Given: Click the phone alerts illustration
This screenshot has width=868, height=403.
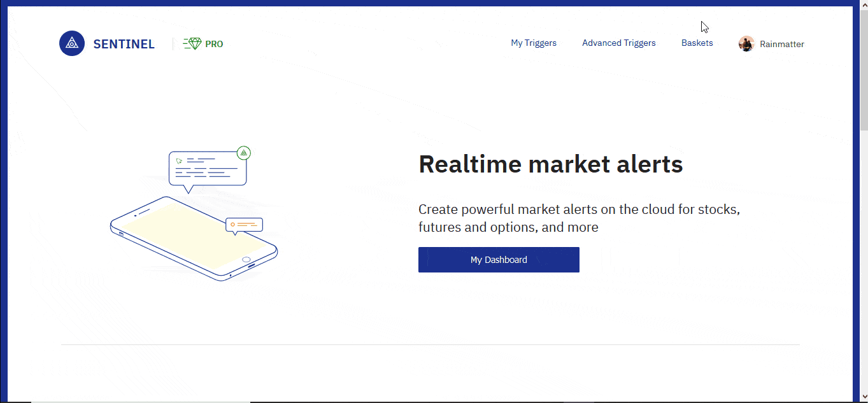Looking at the screenshot, I should click(194, 214).
